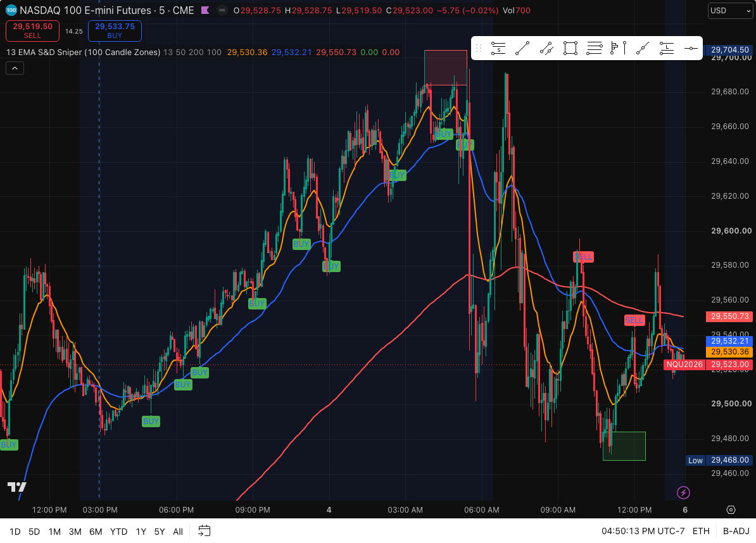
Task: Open the go to date calendar icon
Action: 205,531
